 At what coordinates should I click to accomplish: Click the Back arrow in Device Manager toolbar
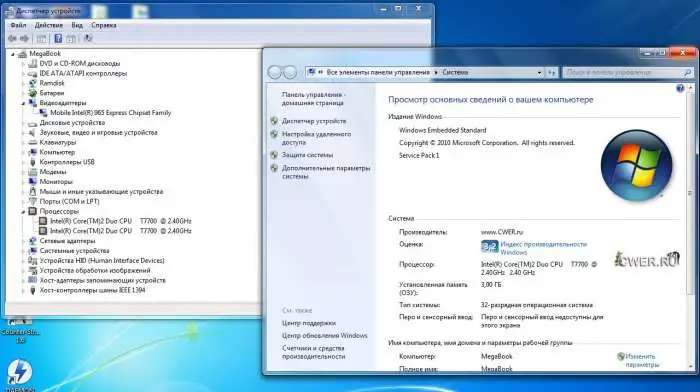coord(12,39)
